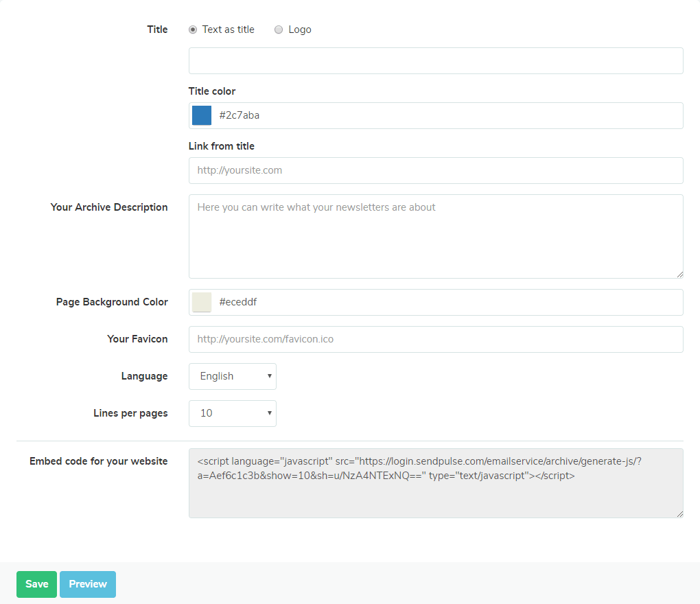Grab the Archive Description resize handle

point(679,274)
